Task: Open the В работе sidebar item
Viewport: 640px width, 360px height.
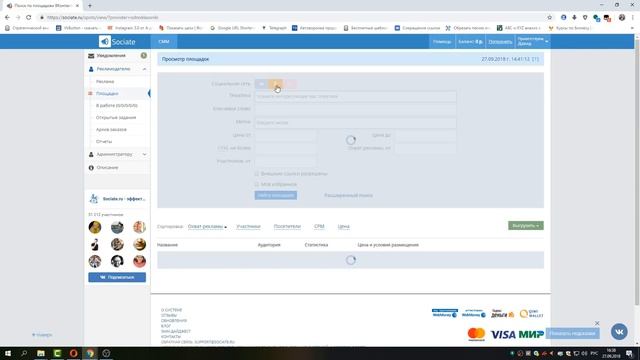Action: pyautogui.click(x=117, y=105)
